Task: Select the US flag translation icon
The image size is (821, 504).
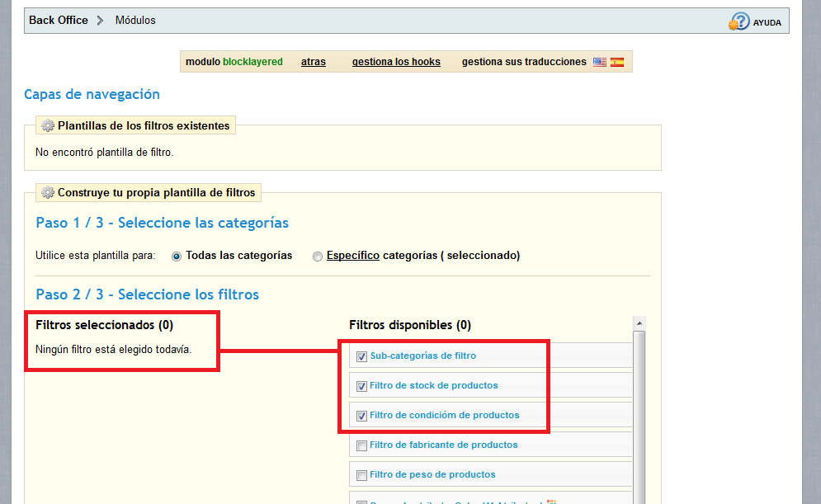Action: (599, 62)
